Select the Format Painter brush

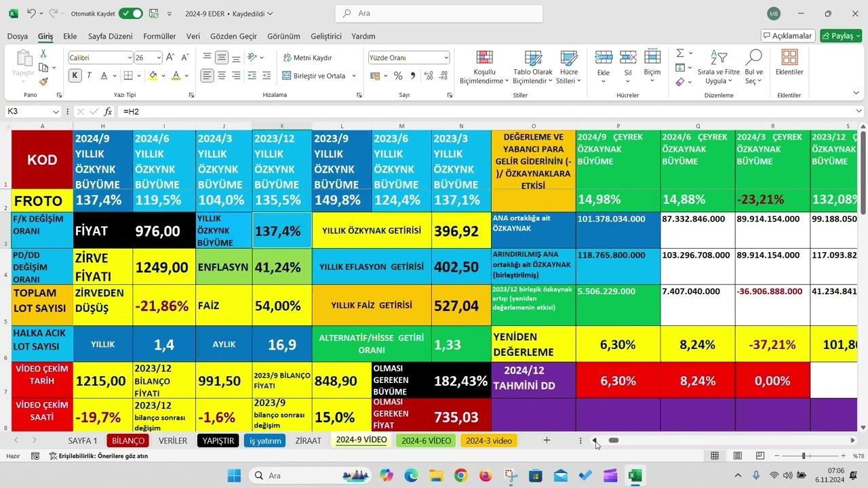pos(43,82)
